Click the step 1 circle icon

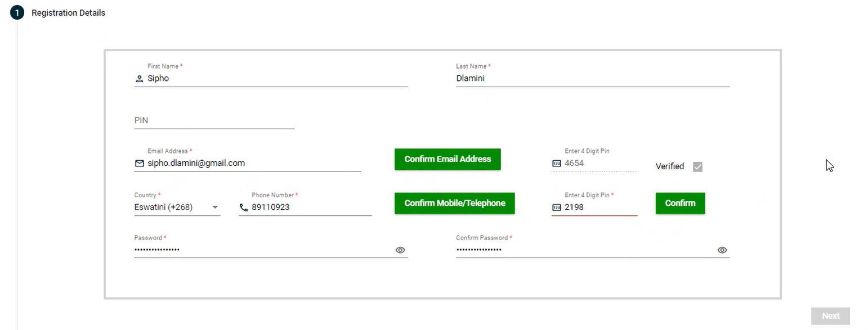[x=17, y=12]
